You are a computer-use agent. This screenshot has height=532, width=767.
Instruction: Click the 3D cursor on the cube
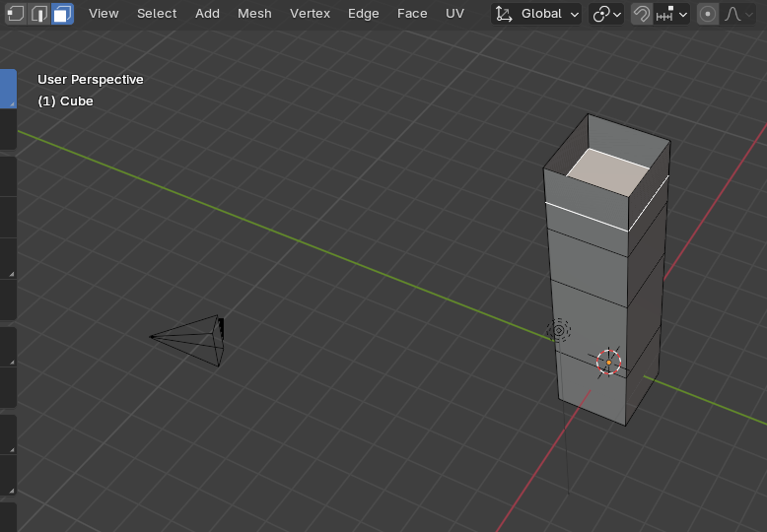pos(608,363)
